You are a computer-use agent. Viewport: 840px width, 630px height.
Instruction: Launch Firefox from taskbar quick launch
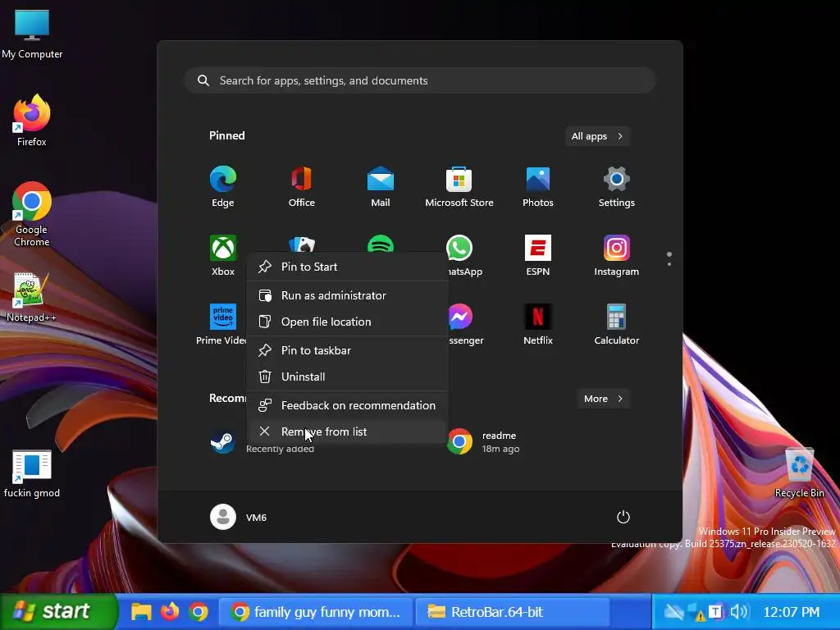(171, 611)
